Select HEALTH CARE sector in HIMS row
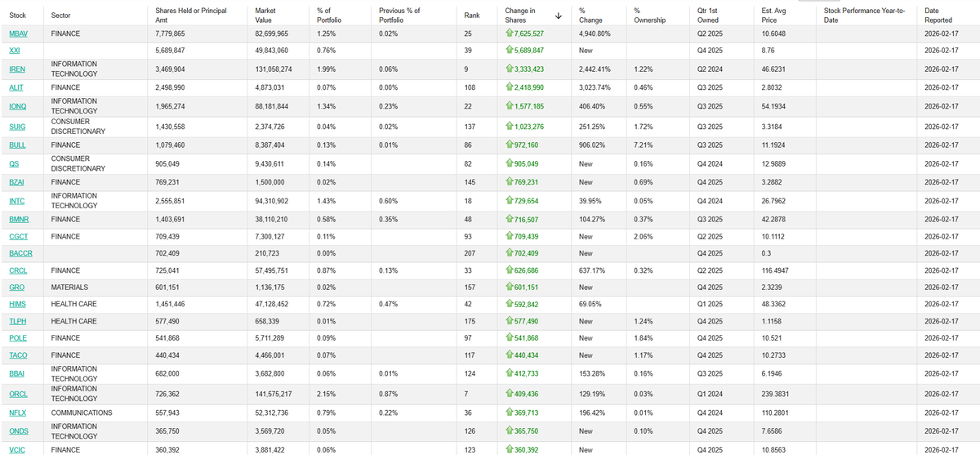The height and width of the screenshot is (455, 980). 73,304
